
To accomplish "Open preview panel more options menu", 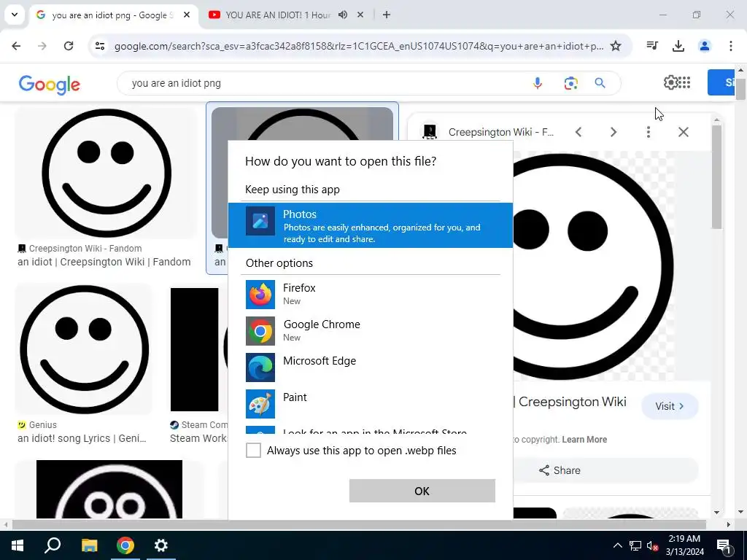I will pos(649,132).
